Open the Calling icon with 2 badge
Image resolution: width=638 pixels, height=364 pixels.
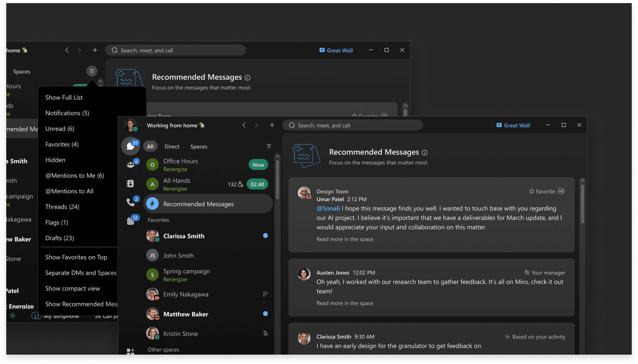[130, 202]
